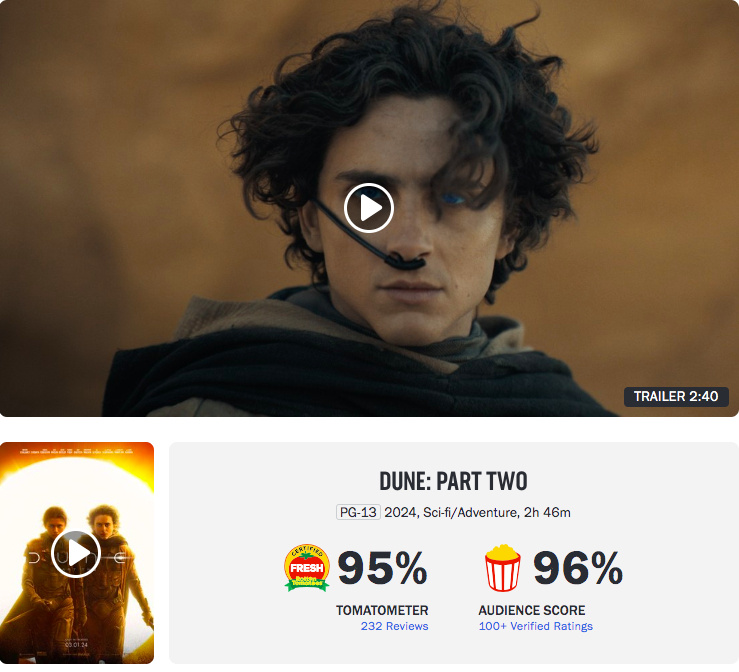Click the PG-13 rating badge
The width and height of the screenshot is (739, 672).
(x=358, y=512)
